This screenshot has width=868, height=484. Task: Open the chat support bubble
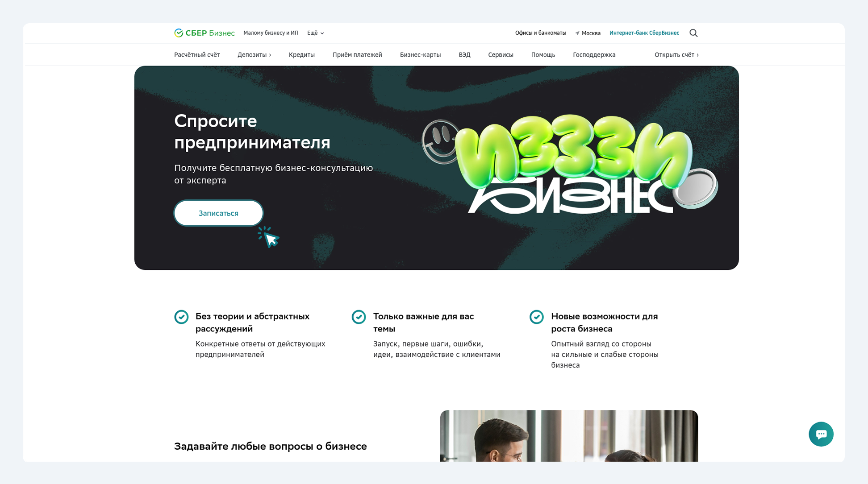[x=821, y=434]
